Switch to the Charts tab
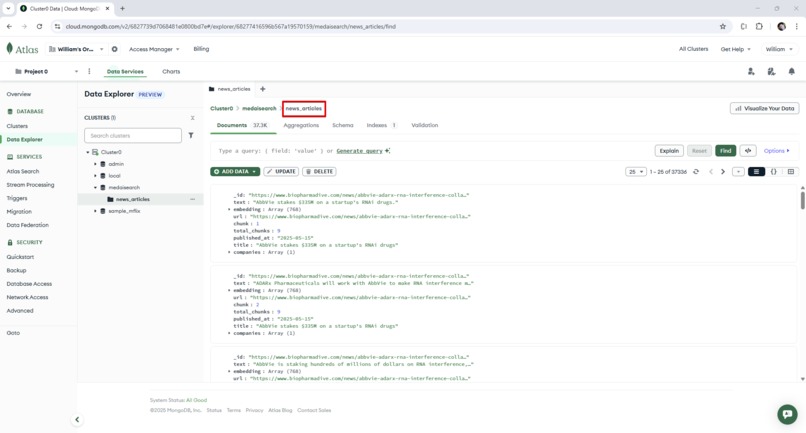This screenshot has height=433, width=806. (x=171, y=71)
